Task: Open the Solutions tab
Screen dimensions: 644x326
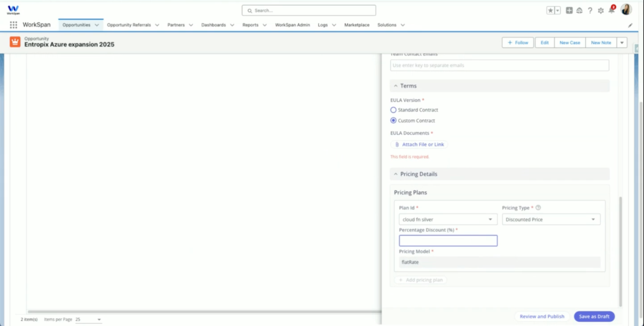Action: pos(387,25)
